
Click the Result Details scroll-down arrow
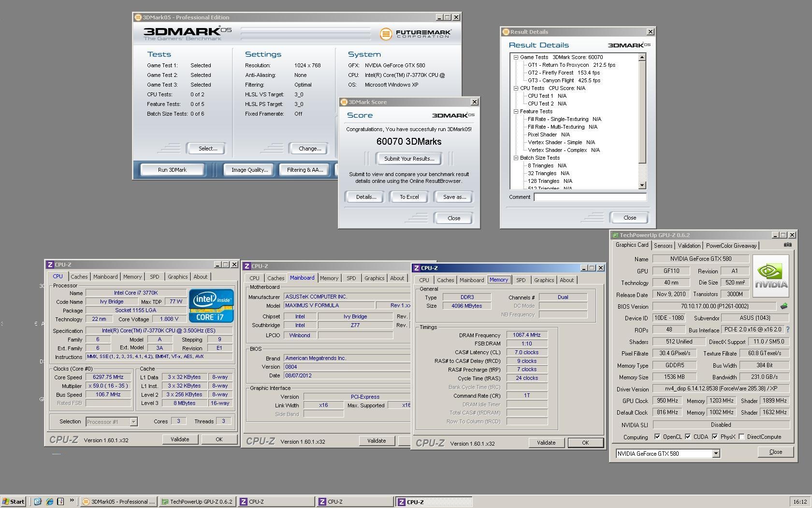click(642, 185)
